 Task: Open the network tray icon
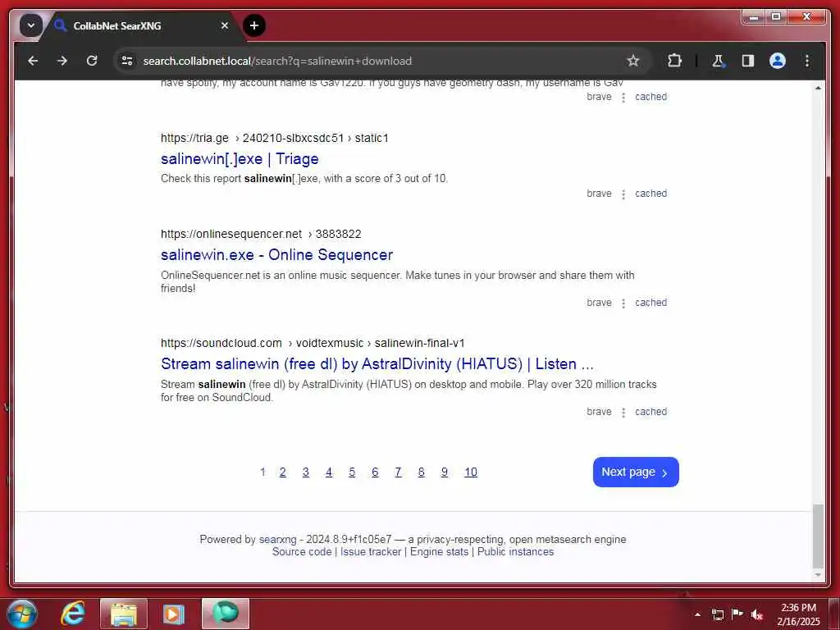(717, 614)
